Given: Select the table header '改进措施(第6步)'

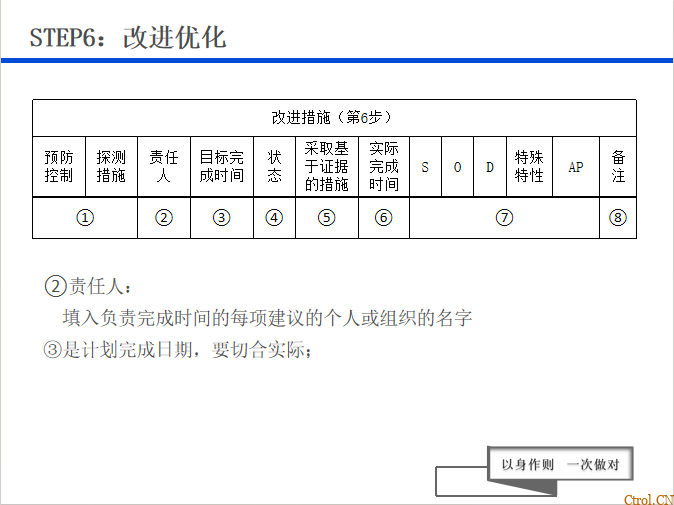Looking at the screenshot, I should click(x=334, y=117).
